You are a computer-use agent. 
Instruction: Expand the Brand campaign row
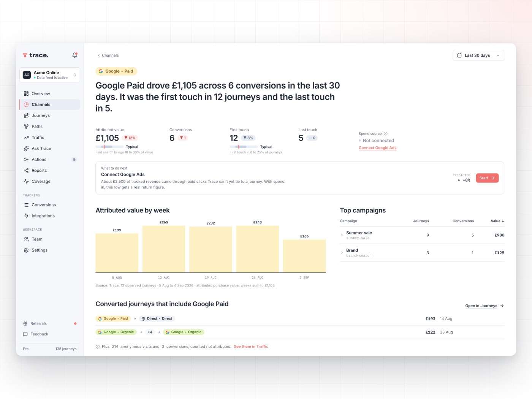(422, 253)
